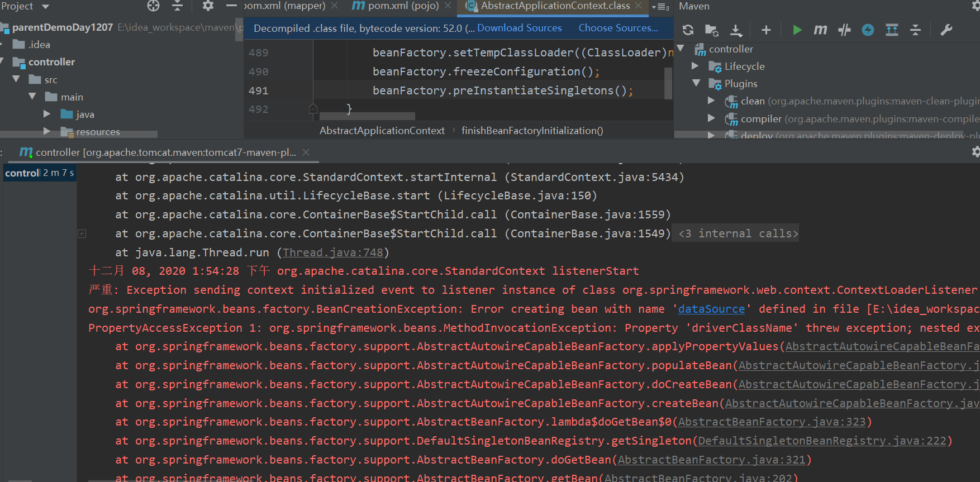Switch to pom.xml (pojo) tab
This screenshot has width=980, height=482.
pyautogui.click(x=396, y=6)
